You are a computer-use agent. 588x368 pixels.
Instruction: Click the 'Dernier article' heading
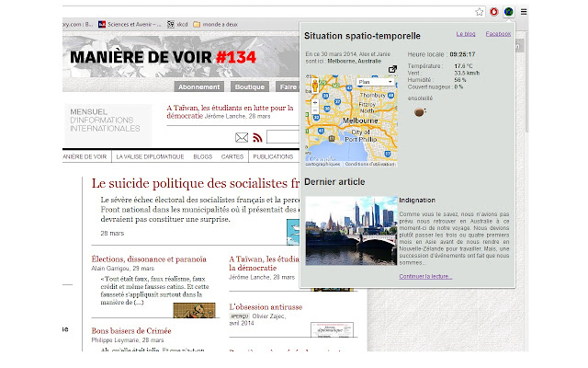(334, 182)
